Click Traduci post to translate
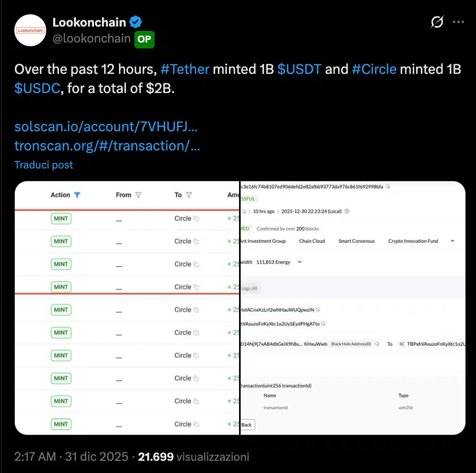Screen dimensions: 476x473 pos(44,165)
